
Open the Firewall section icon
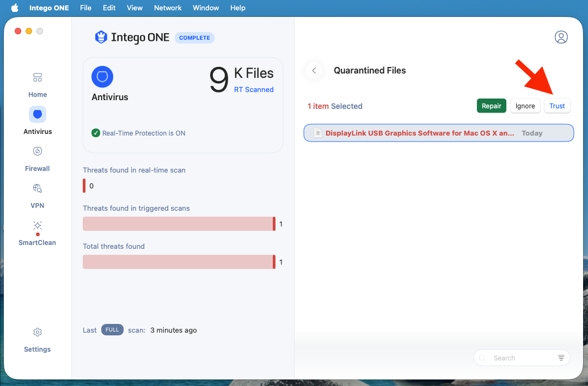38,151
